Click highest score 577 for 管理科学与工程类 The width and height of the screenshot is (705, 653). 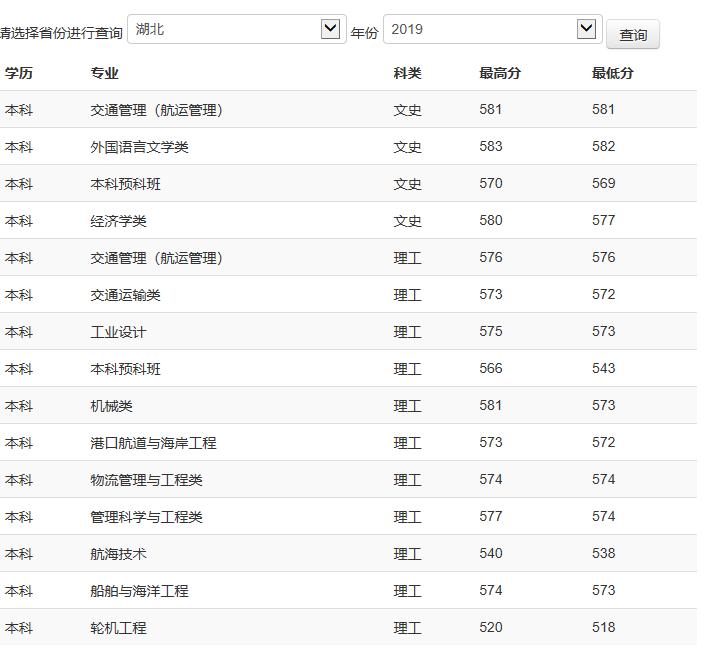(x=491, y=516)
